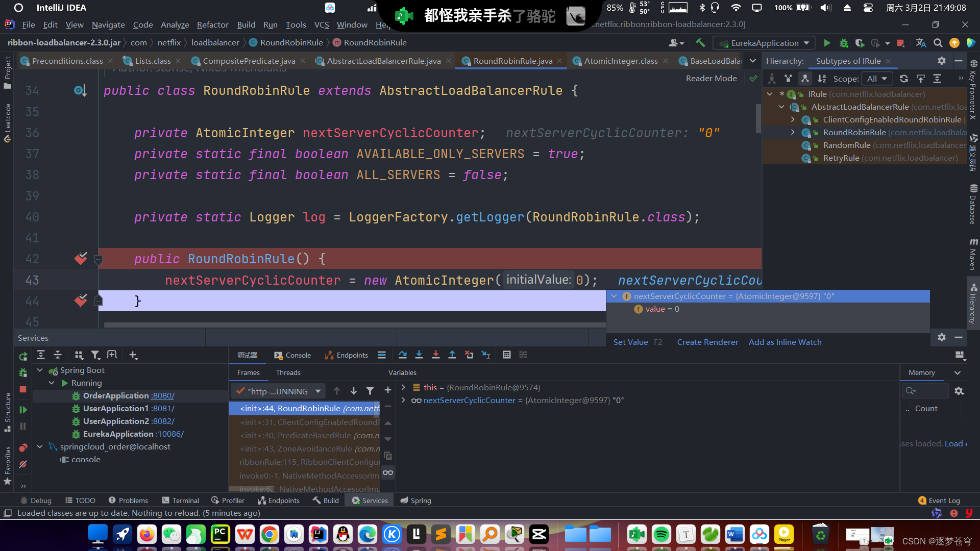This screenshot has height=551, width=980.
Task: Toggle the breakpoint on line 42
Action: click(81, 259)
